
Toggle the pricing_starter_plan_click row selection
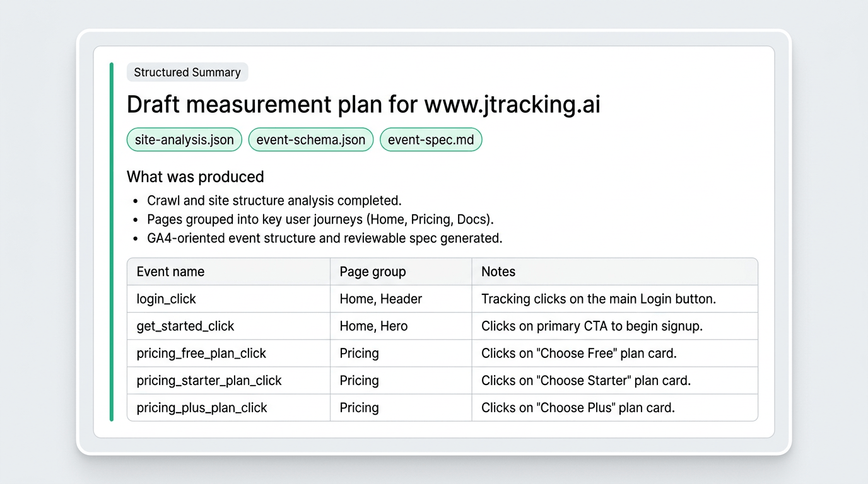[209, 381]
